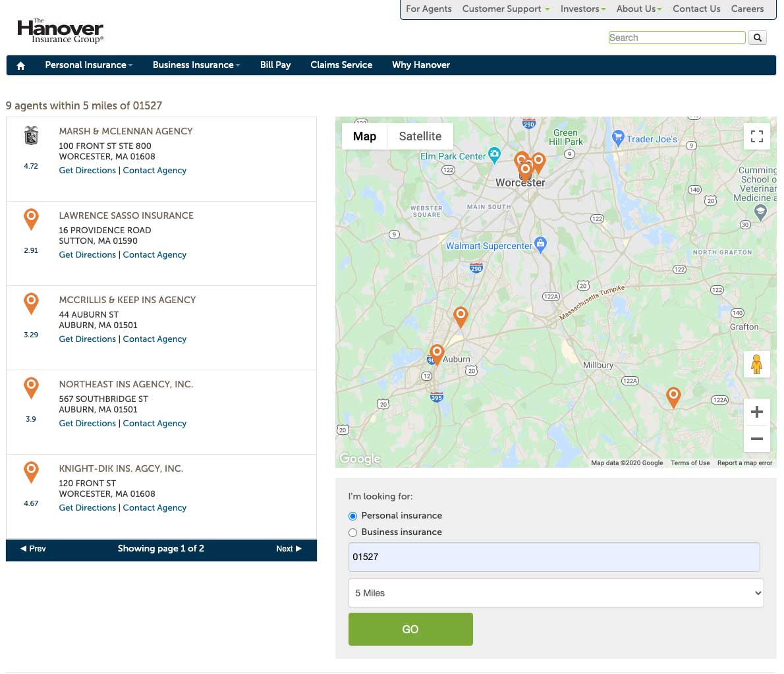This screenshot has width=784, height=674.
Task: Select Business insurance radio button
Action: 352,532
